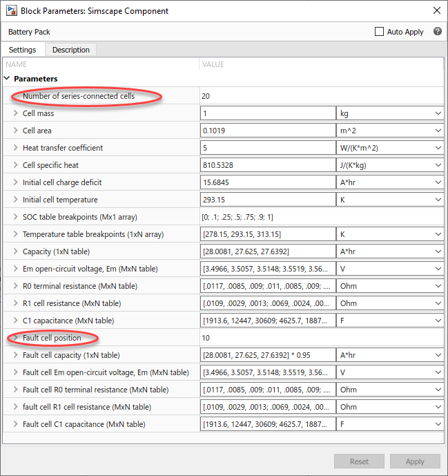Image resolution: width=448 pixels, height=476 pixels.
Task: Expand Fault cell Em open-circuit voltage row
Action: click(x=15, y=372)
